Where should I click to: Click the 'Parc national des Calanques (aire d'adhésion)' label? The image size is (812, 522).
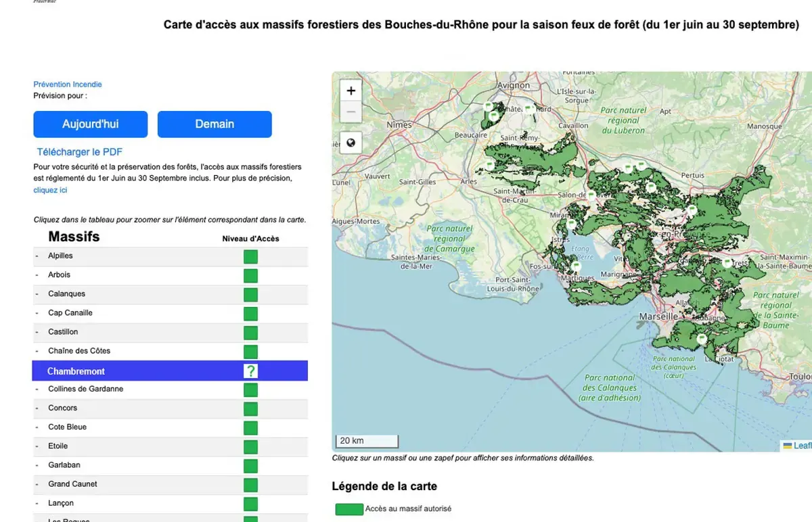[x=610, y=387]
